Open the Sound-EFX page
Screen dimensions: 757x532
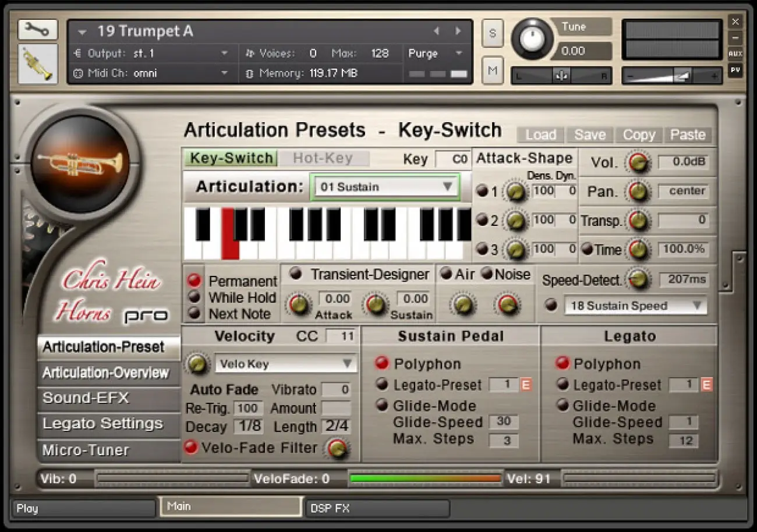tap(109, 399)
